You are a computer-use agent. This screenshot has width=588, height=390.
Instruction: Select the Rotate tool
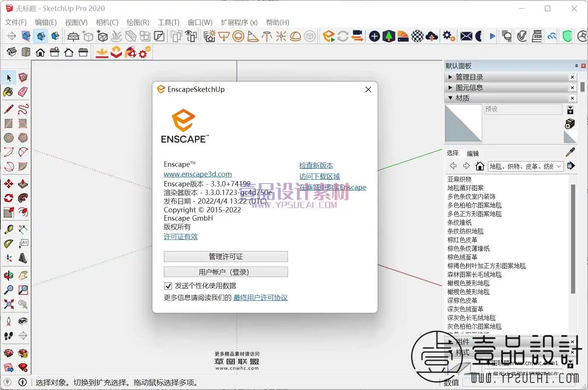[x=9, y=198]
